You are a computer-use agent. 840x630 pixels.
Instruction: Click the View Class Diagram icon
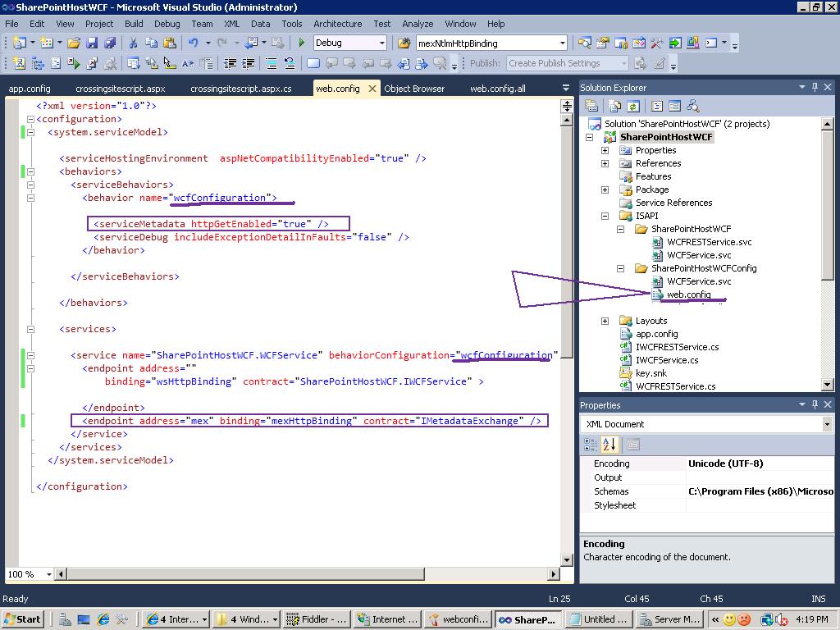693,106
